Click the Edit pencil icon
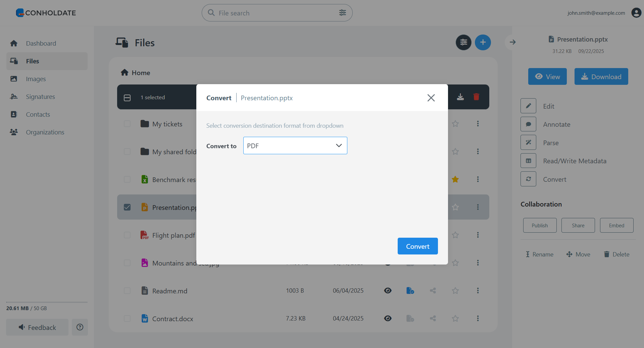This screenshot has width=644, height=348. 528,106
